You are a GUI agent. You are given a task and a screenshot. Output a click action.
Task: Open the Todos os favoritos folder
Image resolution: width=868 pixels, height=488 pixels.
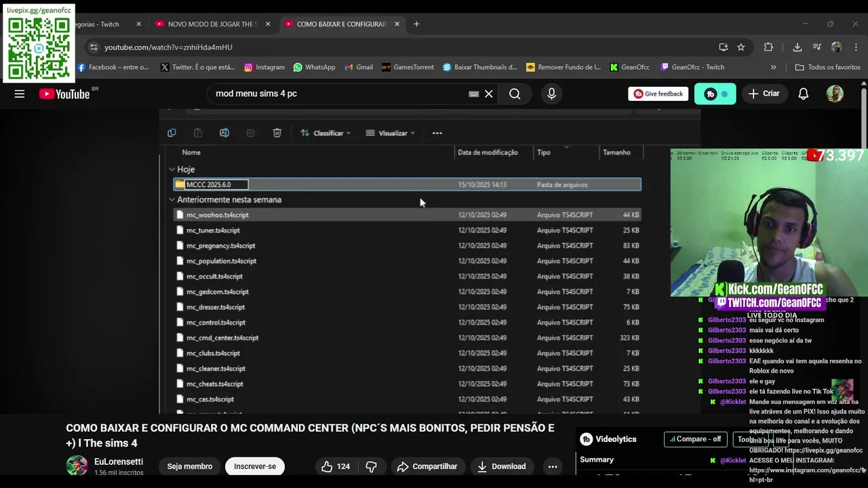[827, 67]
